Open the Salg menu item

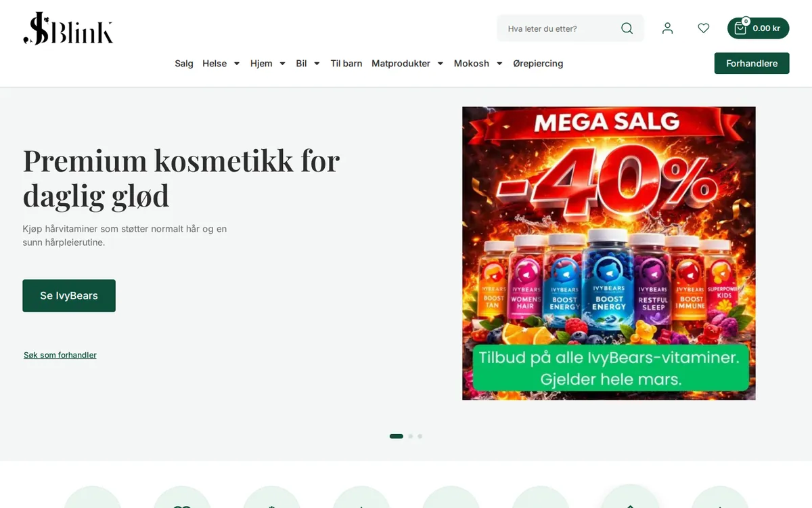pos(184,63)
